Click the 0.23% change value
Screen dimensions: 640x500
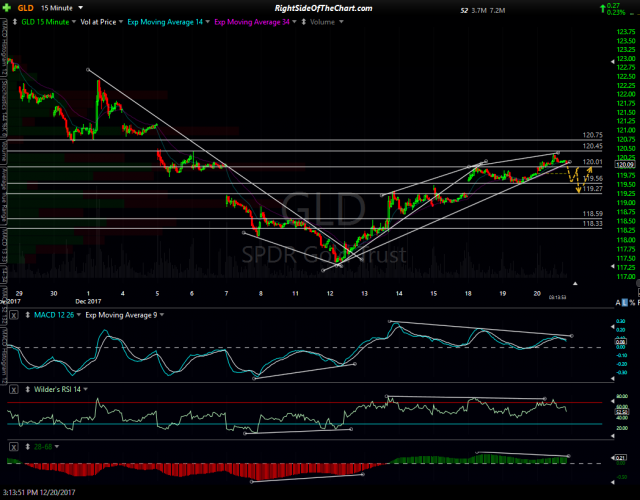(616, 13)
